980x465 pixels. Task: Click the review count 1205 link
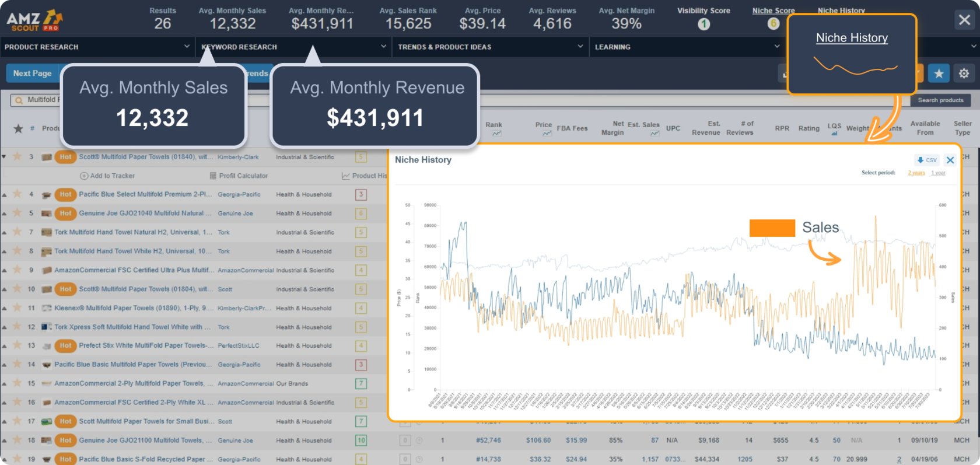[x=745, y=459]
